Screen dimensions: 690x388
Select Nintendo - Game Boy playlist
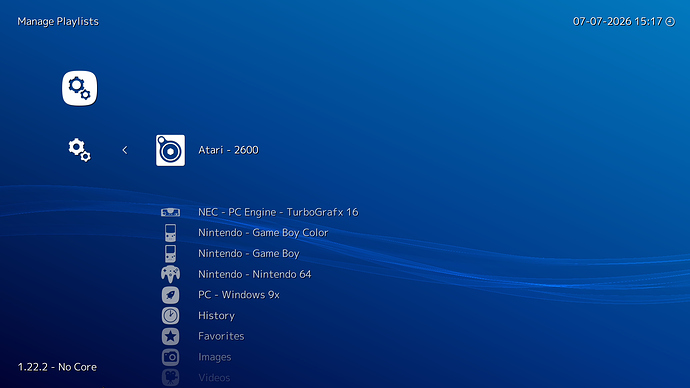point(249,253)
